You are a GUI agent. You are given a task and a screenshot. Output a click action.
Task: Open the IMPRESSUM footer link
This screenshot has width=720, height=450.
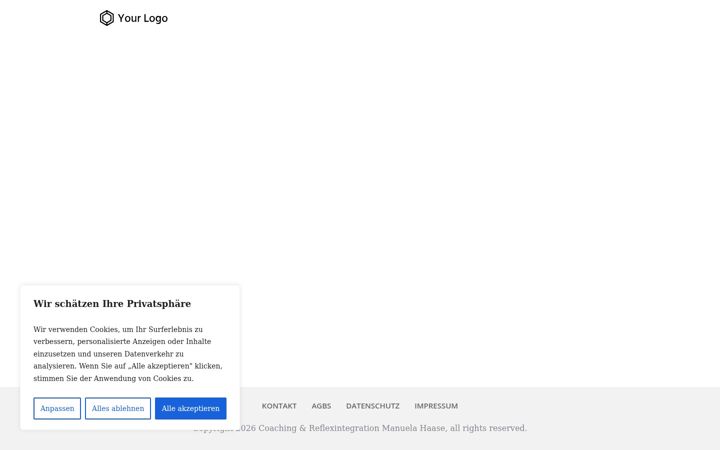click(436, 406)
